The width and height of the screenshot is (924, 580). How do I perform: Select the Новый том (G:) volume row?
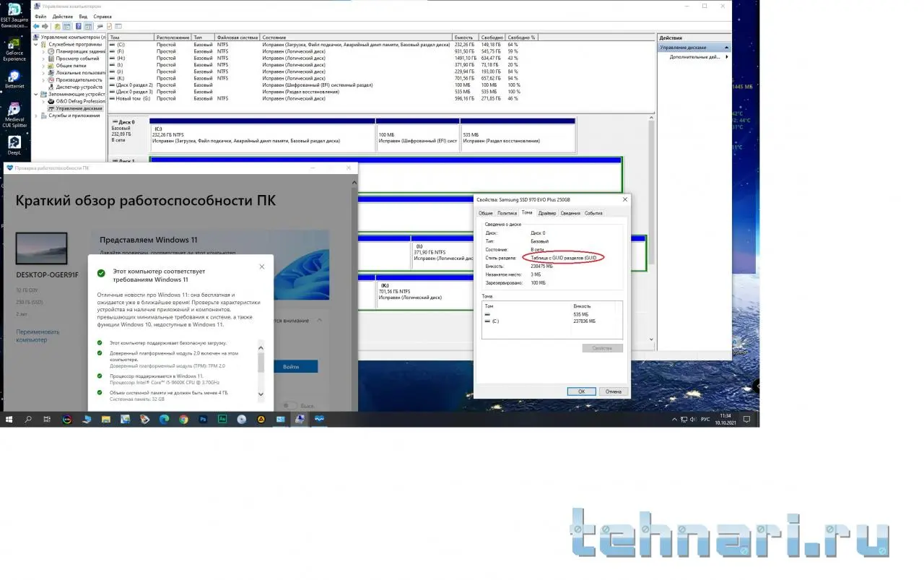tap(323, 98)
